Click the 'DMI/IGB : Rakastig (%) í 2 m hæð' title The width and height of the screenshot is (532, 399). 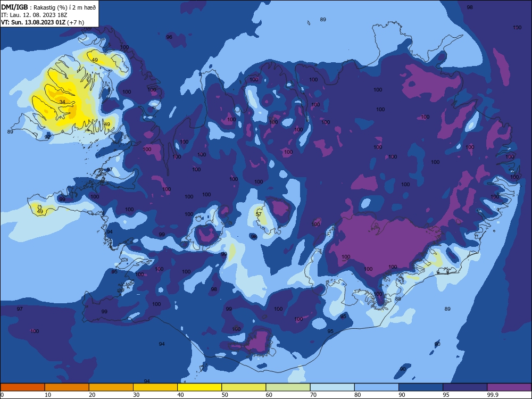tap(47, 7)
